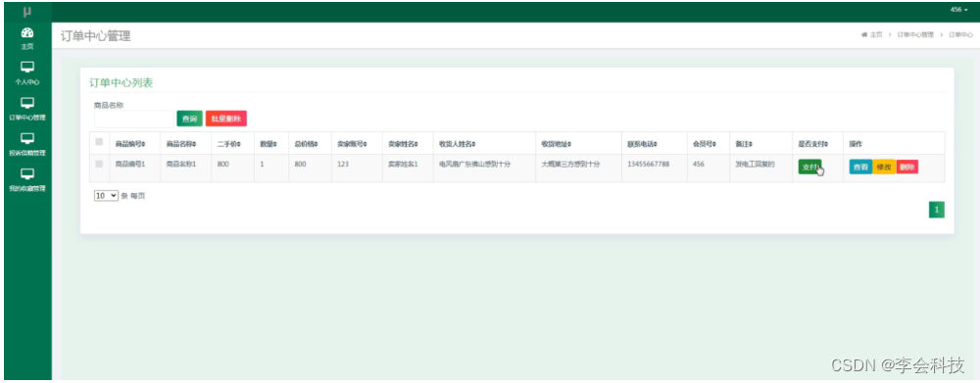980x383 pixels.
Task: Click the seller account cell 123
Action: click(x=342, y=165)
